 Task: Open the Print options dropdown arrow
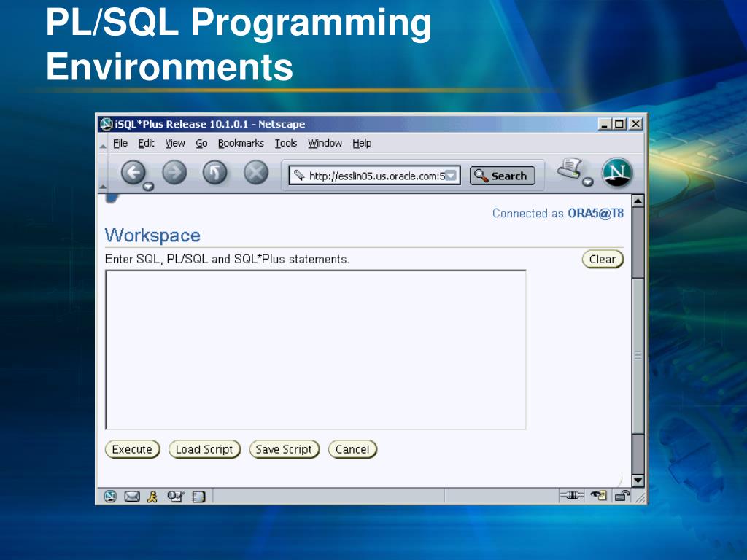(589, 182)
